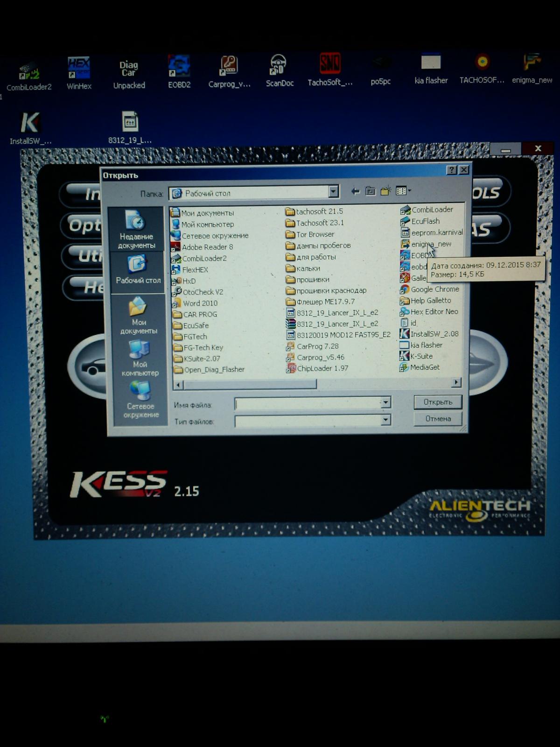Go back with the dialog's back arrow
This screenshot has width=560, height=747.
[355, 191]
